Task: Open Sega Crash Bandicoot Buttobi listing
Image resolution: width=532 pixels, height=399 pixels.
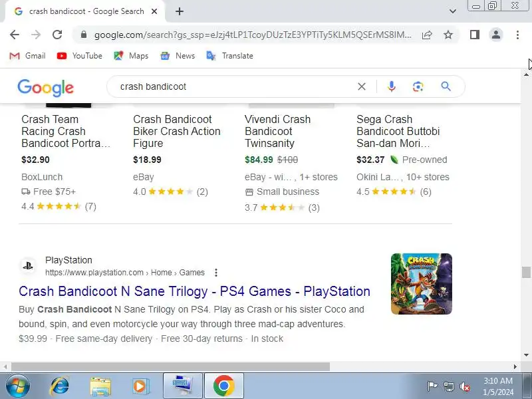Action: tap(398, 131)
